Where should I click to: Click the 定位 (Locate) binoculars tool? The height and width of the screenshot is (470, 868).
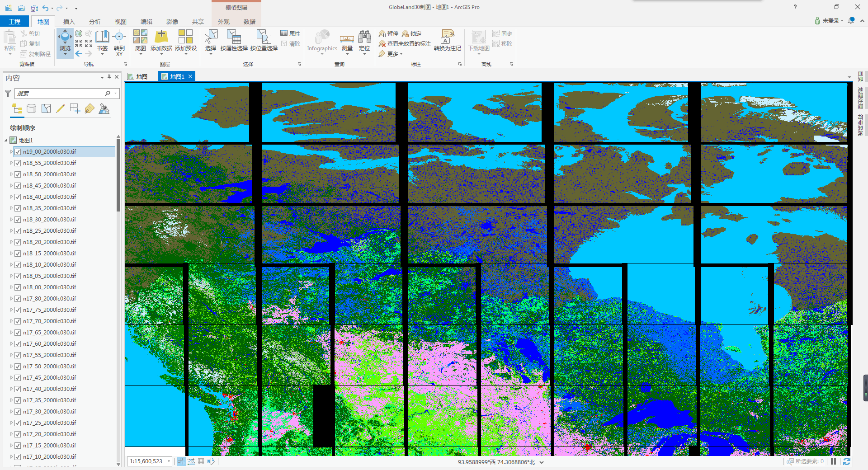click(364, 42)
